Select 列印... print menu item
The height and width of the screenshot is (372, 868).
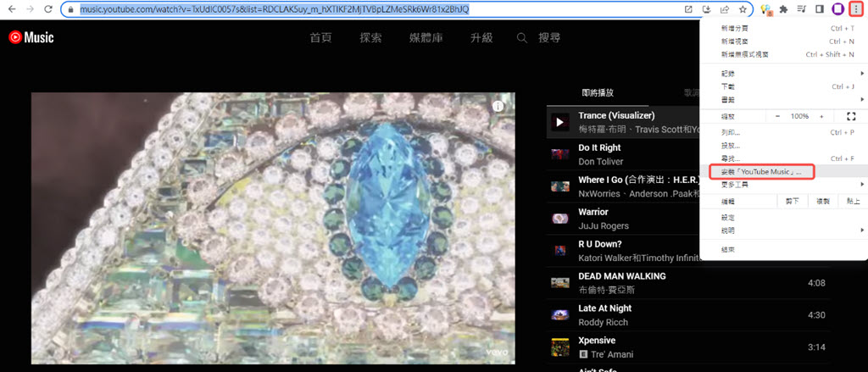coord(782,133)
